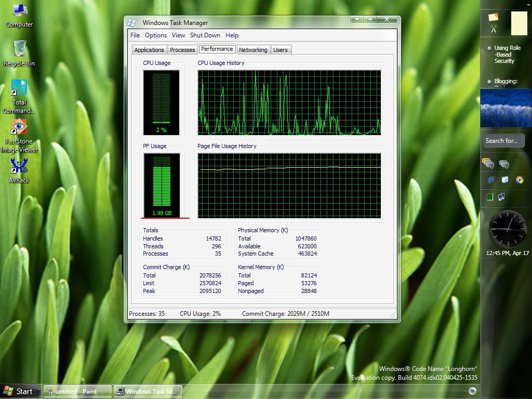532x399 pixels.
Task: Open the Shut Down menu
Action: coord(205,35)
